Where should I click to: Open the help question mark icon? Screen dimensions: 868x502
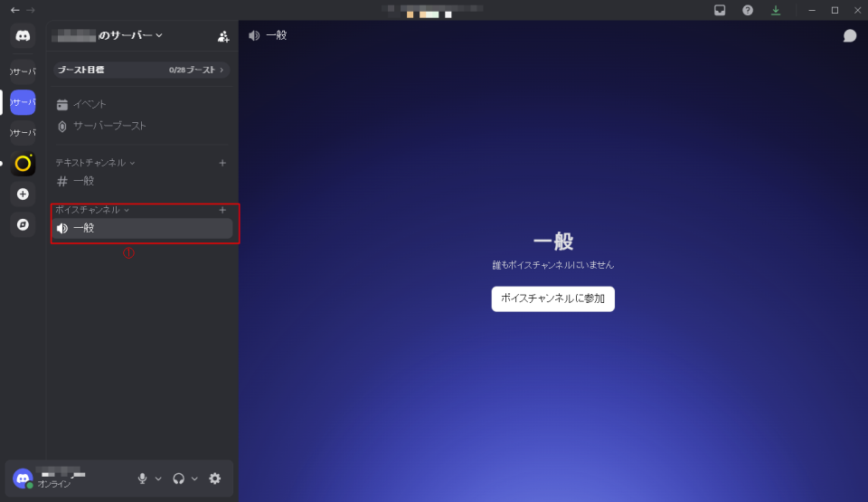[748, 10]
